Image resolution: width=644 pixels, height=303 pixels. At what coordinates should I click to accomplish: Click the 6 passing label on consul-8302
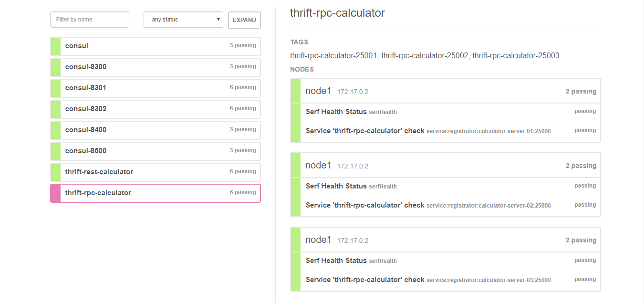pos(243,108)
